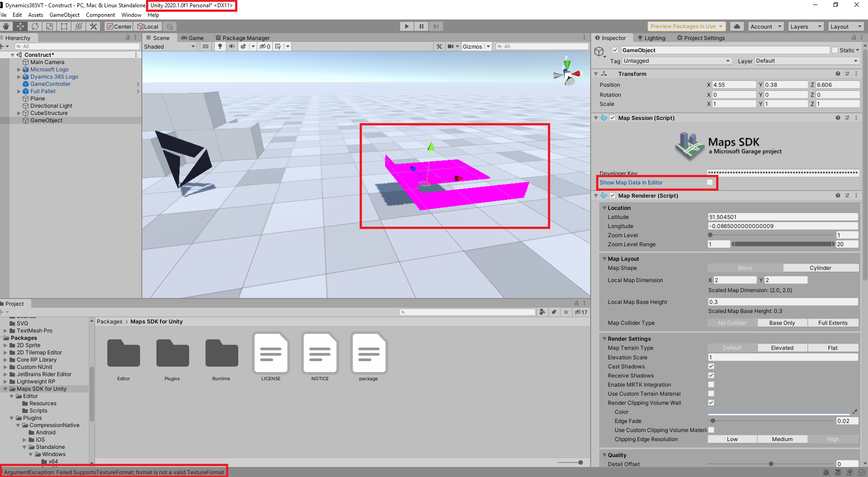Enable Show Map Data in Editor
Viewport: 868px width, 477px height.
pyautogui.click(x=709, y=182)
